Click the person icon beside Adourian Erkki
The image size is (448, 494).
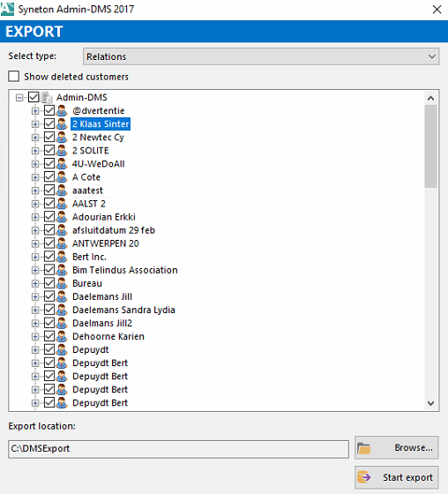pyautogui.click(x=62, y=217)
